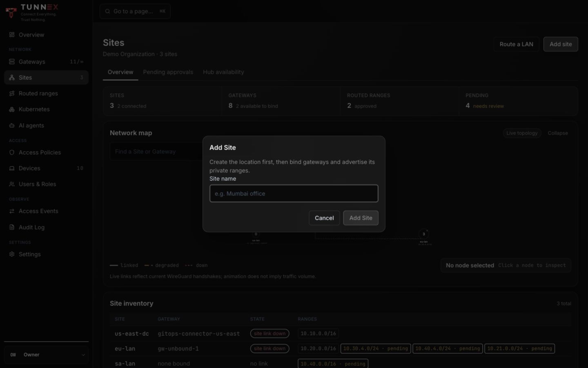The image size is (588, 368).
Task: Open the Hub availability tab
Action: click(x=223, y=72)
